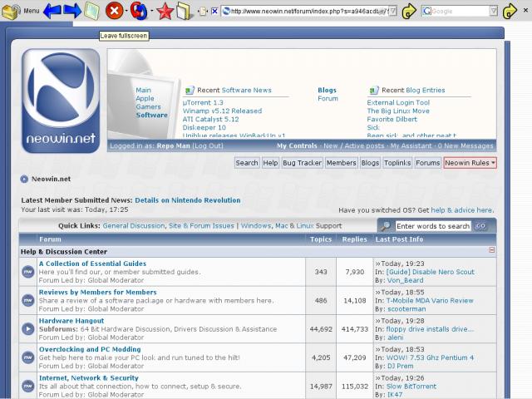Open Details on Nintendo Revolution link
Screen dimensions: 532x399
pos(188,200)
